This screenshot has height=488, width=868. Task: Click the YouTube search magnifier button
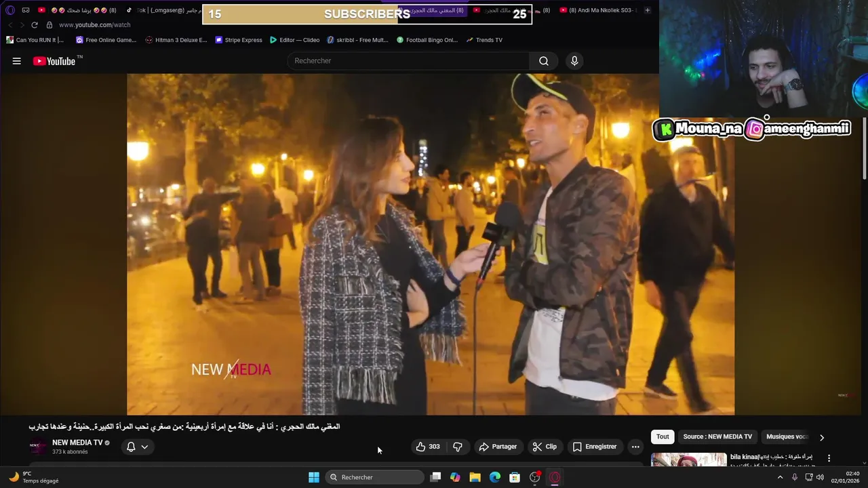click(544, 61)
